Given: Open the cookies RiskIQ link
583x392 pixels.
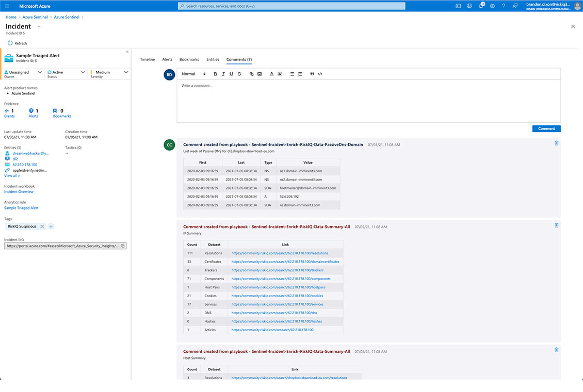Looking at the screenshot, I should (x=277, y=296).
